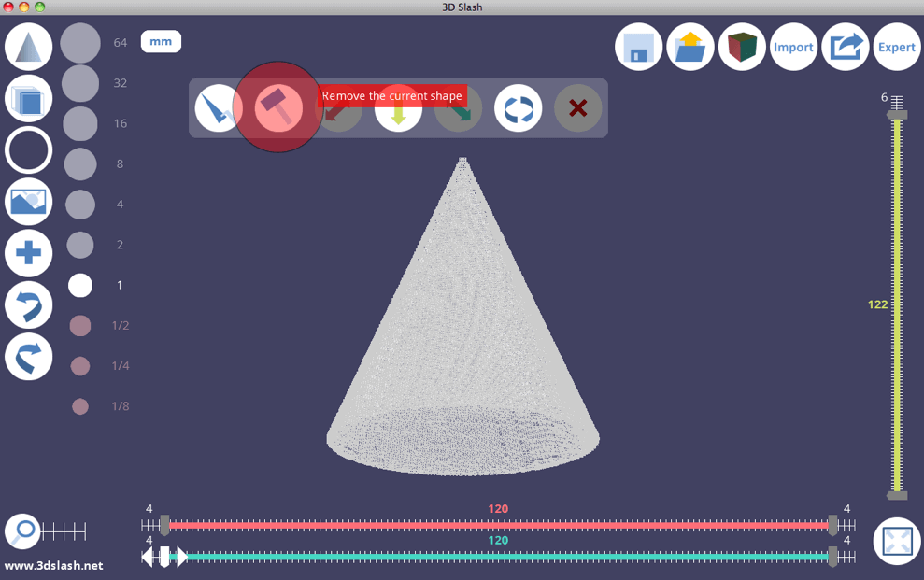Save the model with floppy disk icon
924x580 pixels.
638,48
